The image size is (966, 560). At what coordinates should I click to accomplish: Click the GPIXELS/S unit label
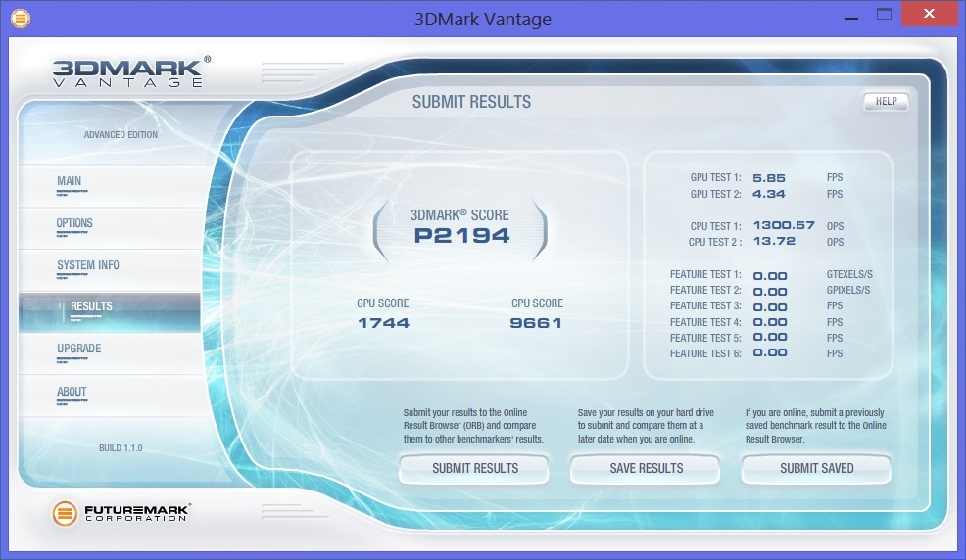(848, 290)
